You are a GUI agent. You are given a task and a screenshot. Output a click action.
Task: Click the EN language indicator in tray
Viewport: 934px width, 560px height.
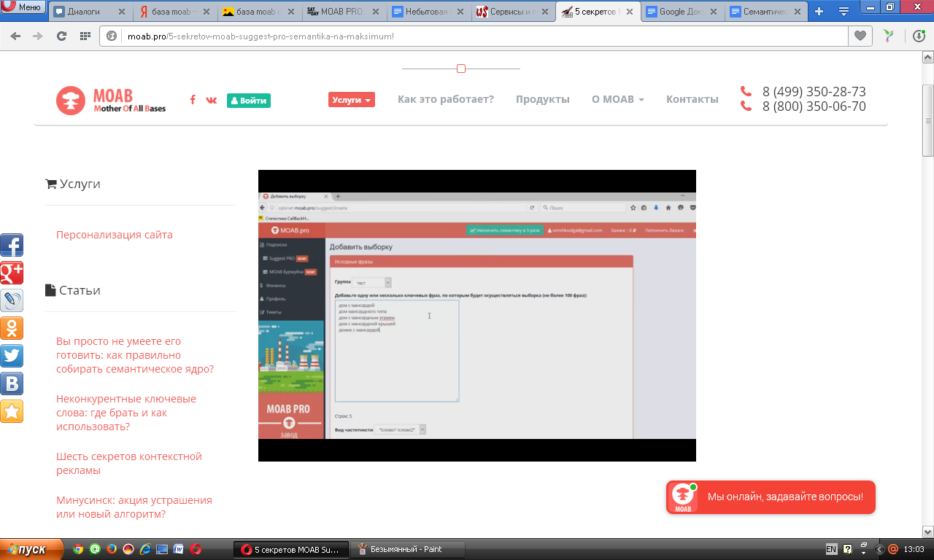(831, 549)
